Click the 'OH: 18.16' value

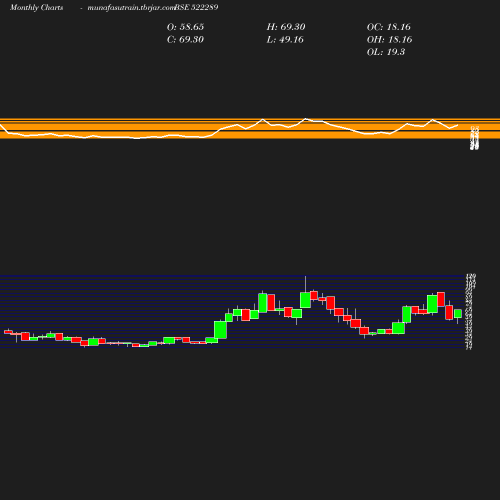[x=389, y=40]
